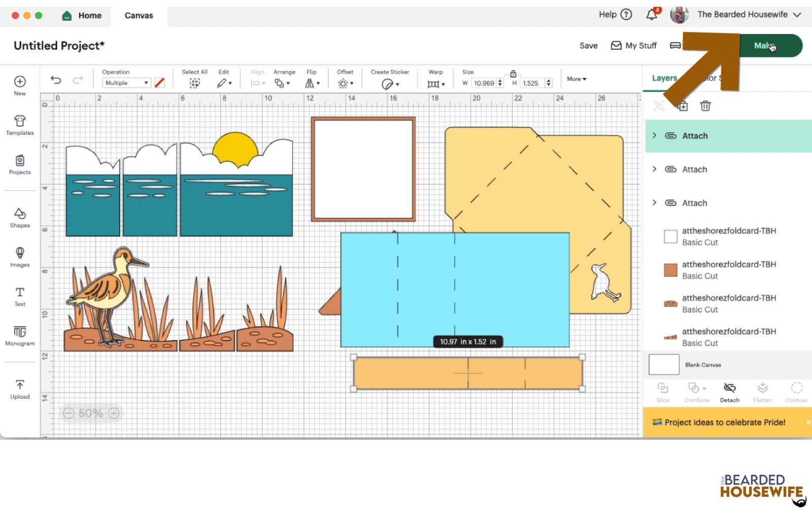Click the width stepper arrows
Screen dimensions: 812x516
pos(500,83)
